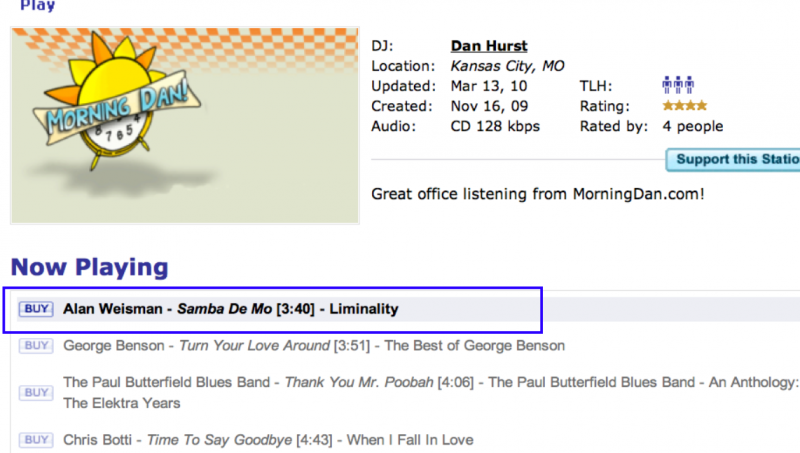
Task: Click BUY icon for Paul Butterfield Blues Band
Action: [x=36, y=392]
